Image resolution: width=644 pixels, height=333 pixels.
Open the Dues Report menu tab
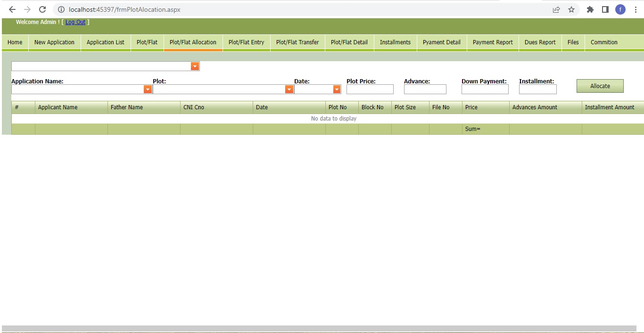[x=540, y=42]
